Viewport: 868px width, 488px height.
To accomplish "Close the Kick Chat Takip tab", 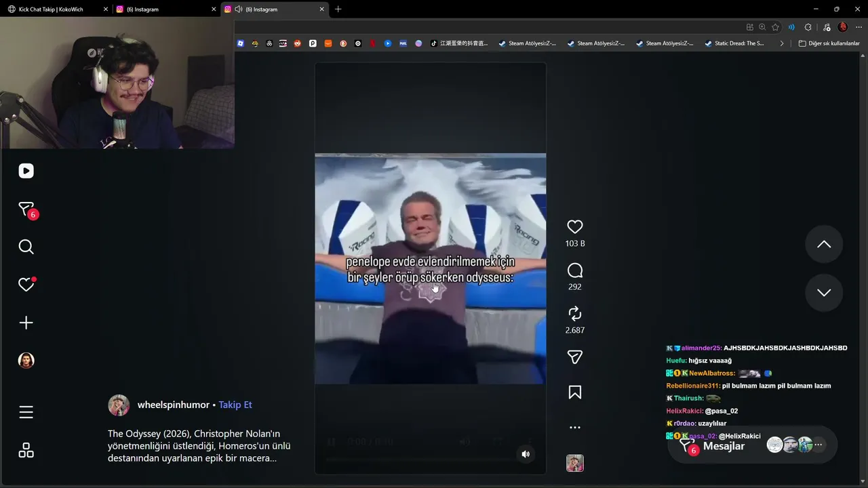I will click(x=106, y=9).
